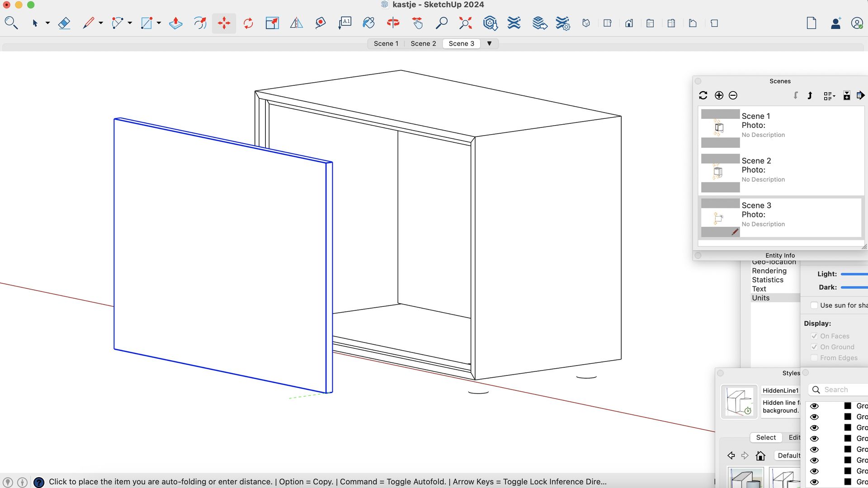Open the Line tool dropdown arrow
Viewport: 868px width, 488px height.
(x=101, y=23)
